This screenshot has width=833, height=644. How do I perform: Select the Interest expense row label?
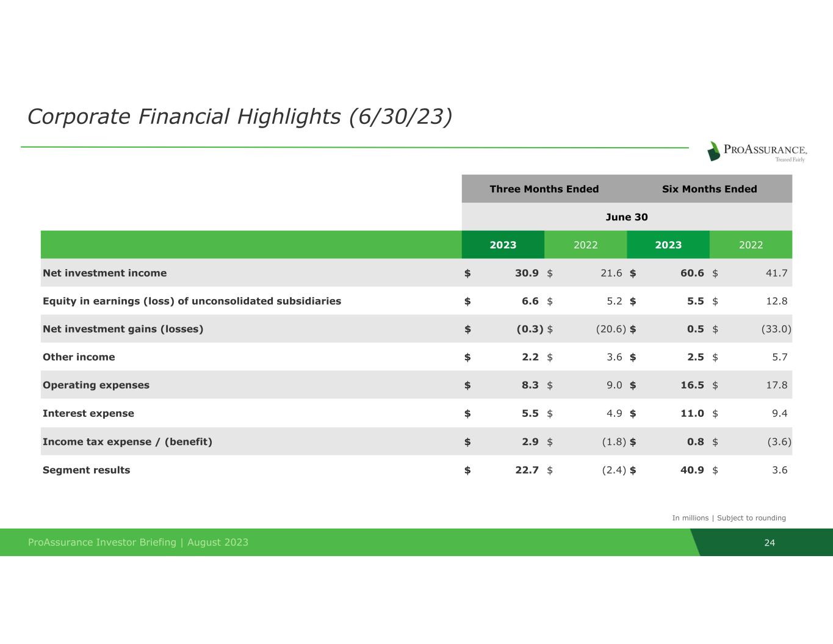88,413
